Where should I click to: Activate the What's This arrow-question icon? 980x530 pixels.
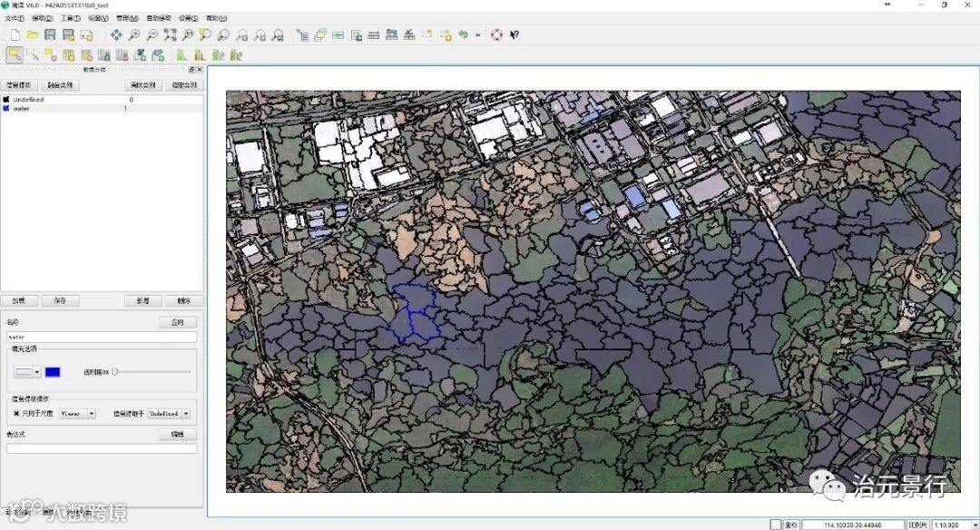[x=514, y=35]
